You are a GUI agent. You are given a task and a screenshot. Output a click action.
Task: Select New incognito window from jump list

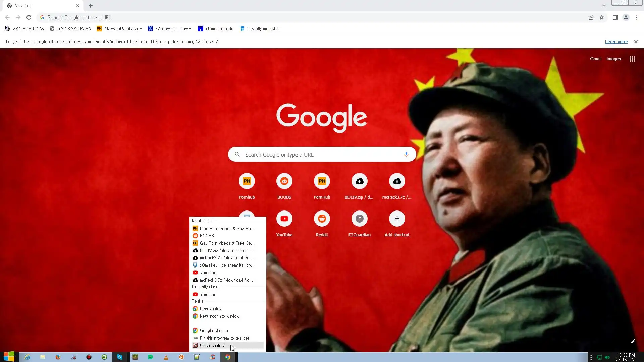219,316
